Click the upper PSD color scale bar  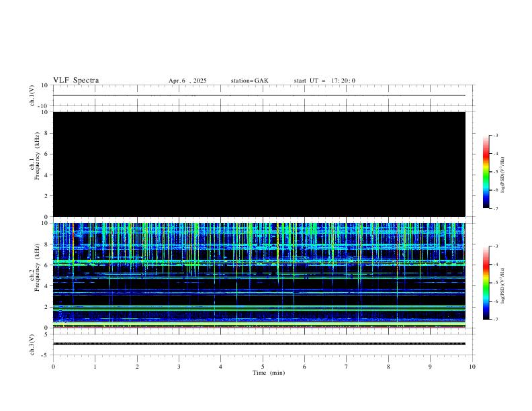pyautogui.click(x=486, y=172)
